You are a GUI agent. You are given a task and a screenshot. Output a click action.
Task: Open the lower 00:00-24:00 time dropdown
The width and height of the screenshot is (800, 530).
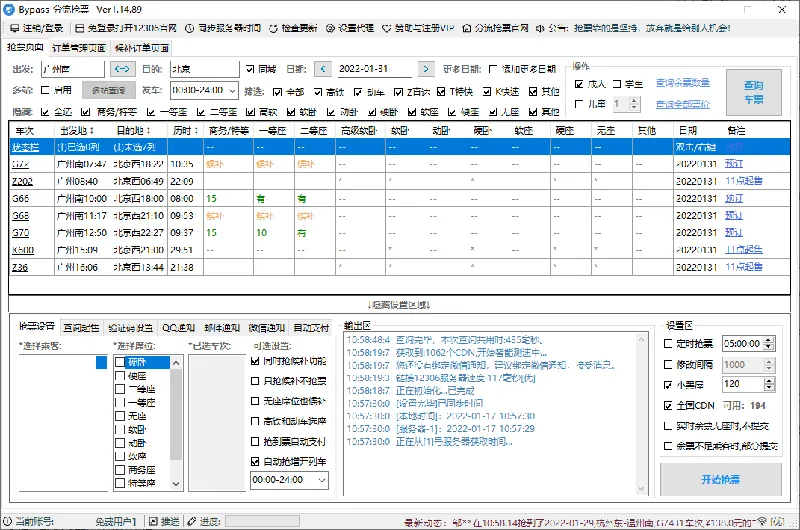click(x=322, y=480)
